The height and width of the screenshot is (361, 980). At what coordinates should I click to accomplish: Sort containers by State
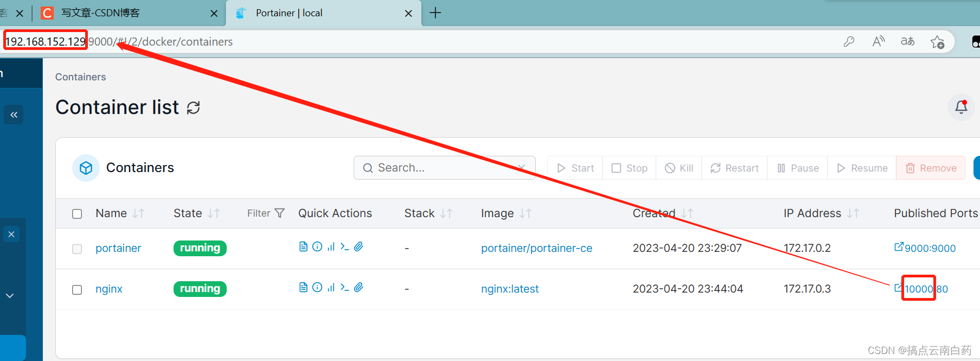tap(196, 213)
